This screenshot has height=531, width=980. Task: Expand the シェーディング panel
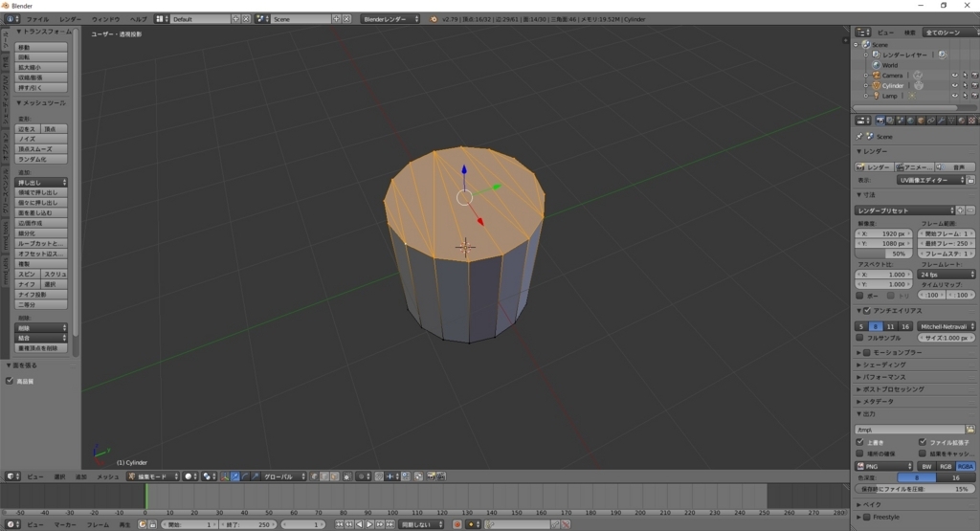883,365
